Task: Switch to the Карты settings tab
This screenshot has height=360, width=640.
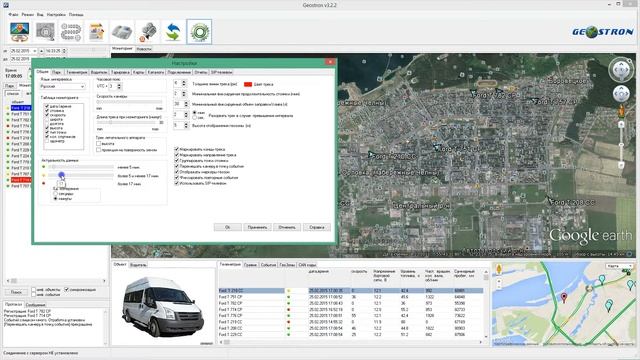Action: pos(138,72)
